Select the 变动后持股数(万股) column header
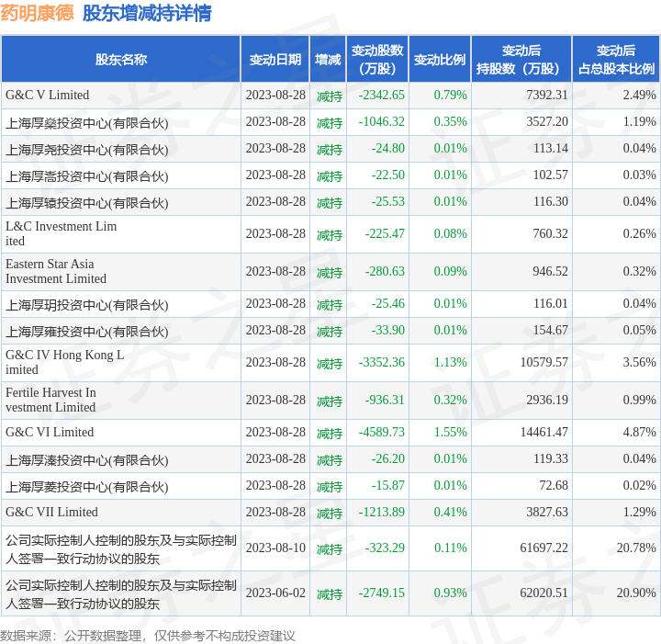Viewport: 661px width, 644px height. click(521, 60)
